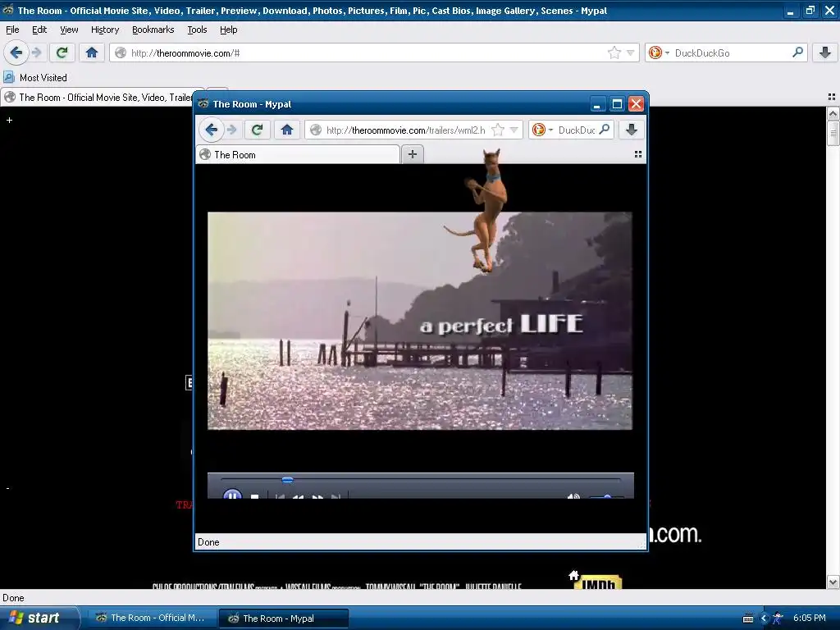Viewport: 840px width, 630px height.
Task: Go back in main Mypal window
Action: 16,52
